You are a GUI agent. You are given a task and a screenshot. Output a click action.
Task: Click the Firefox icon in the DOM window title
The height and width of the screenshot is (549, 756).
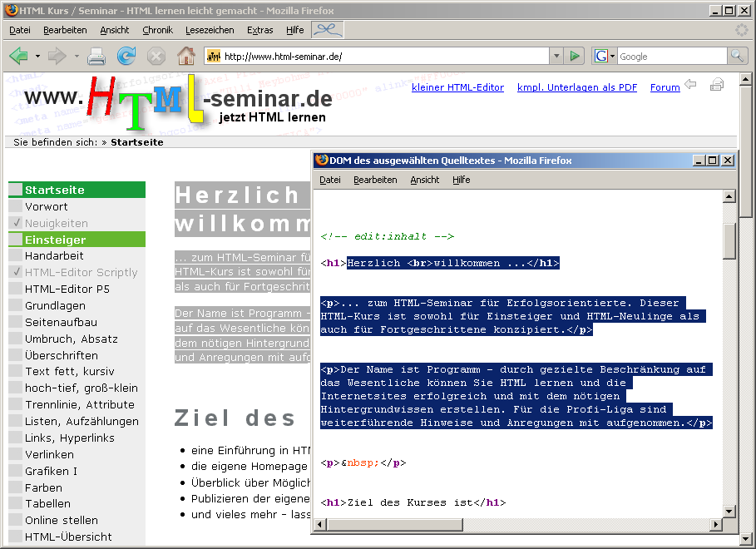coord(322,160)
